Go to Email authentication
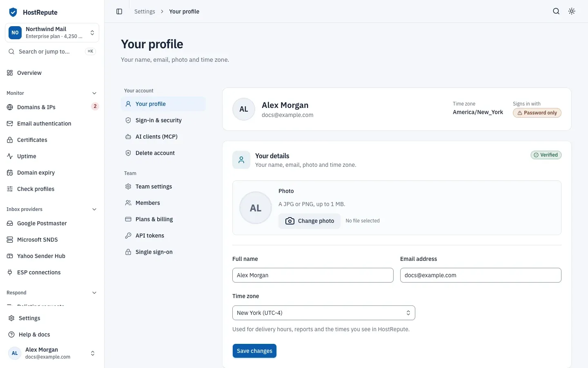The height and width of the screenshot is (368, 588). [52, 123]
